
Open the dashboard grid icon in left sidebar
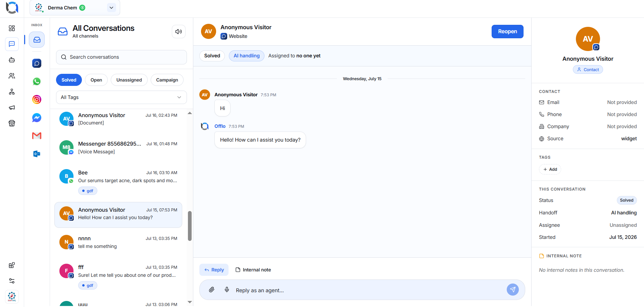point(12,28)
